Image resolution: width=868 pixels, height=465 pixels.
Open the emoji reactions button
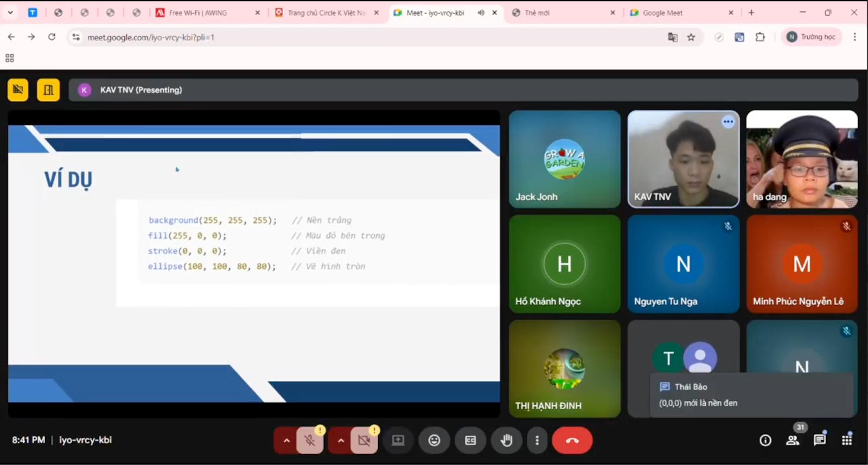pyautogui.click(x=434, y=440)
